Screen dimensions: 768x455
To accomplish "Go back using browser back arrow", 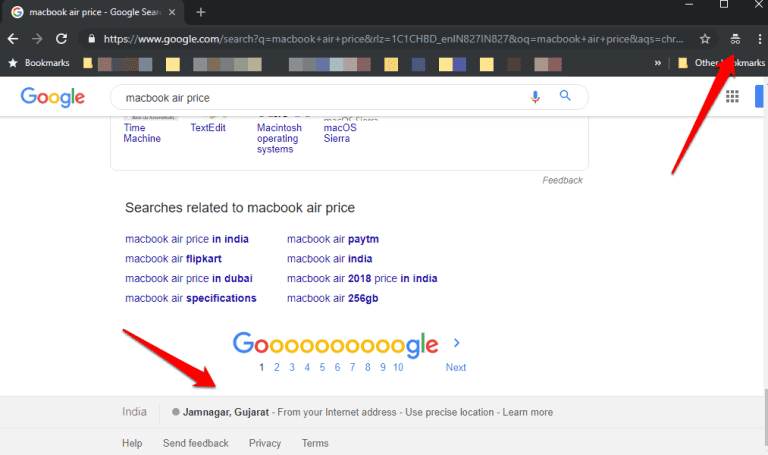I will click(x=13, y=39).
